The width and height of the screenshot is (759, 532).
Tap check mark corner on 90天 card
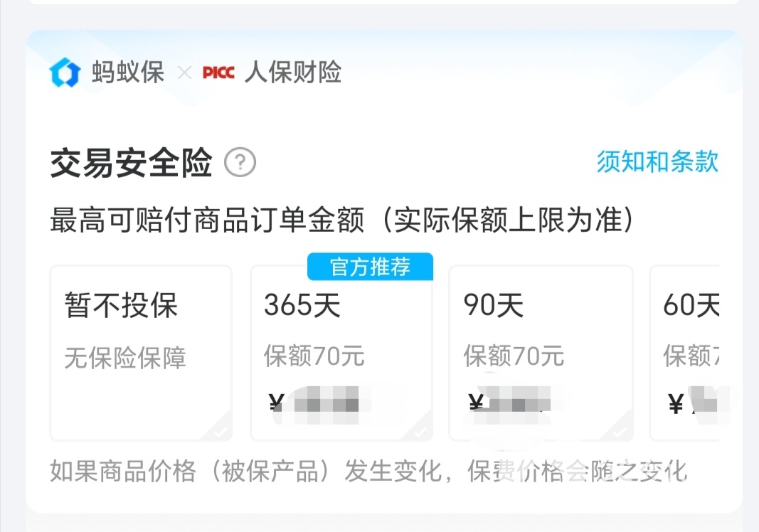click(620, 430)
